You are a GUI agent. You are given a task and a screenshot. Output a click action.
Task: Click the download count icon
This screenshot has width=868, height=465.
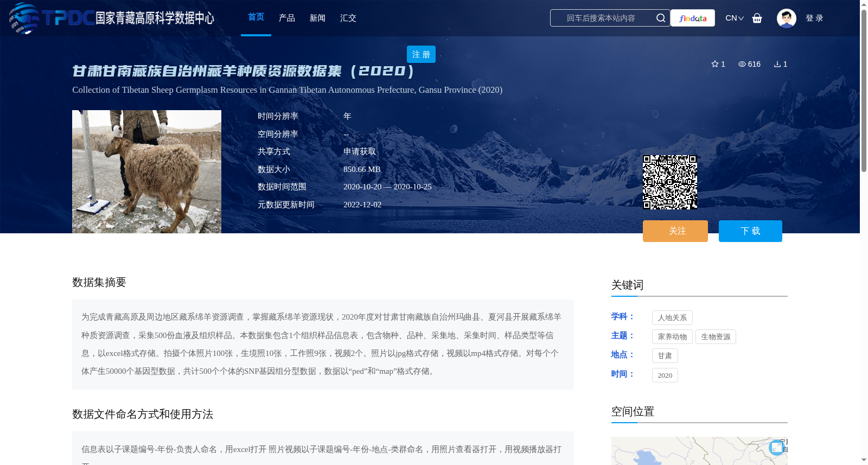click(x=777, y=64)
